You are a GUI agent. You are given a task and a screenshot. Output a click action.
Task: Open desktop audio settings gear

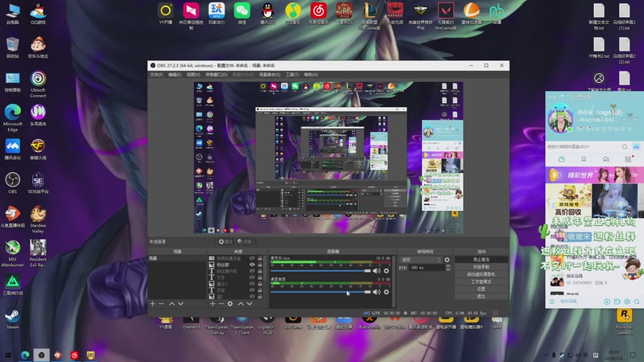coord(386,292)
